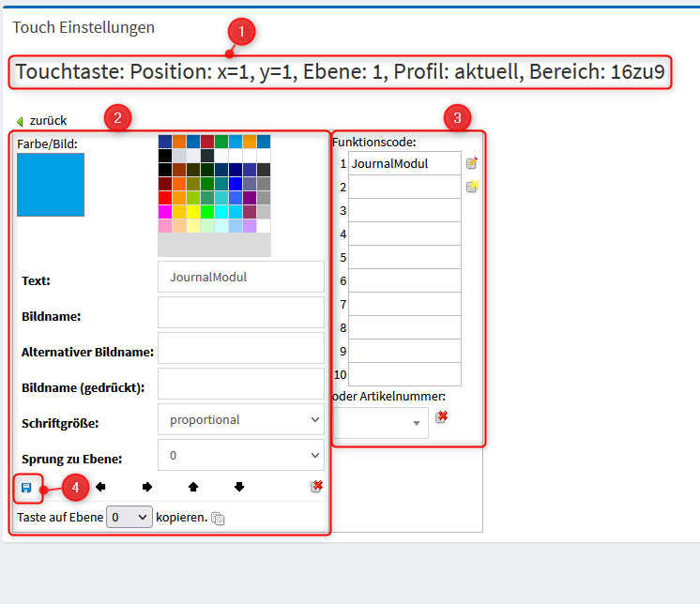This screenshot has width=700, height=604.
Task: Select the Funktionscode row 3 input field
Action: coord(404,210)
